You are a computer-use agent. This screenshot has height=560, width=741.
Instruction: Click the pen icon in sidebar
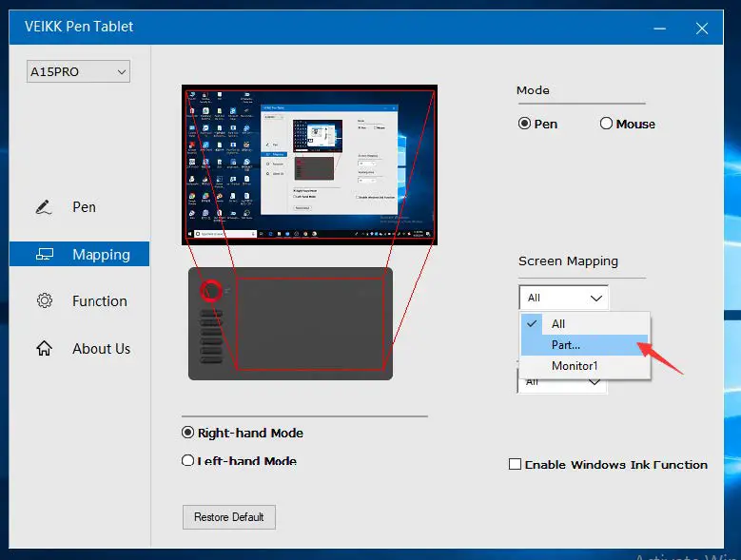point(44,207)
